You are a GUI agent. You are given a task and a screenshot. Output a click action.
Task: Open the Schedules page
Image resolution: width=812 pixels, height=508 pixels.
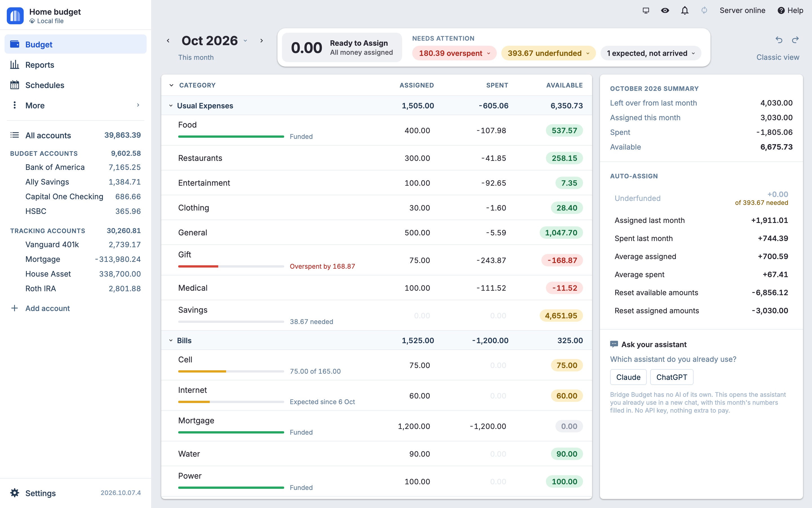coord(76,85)
